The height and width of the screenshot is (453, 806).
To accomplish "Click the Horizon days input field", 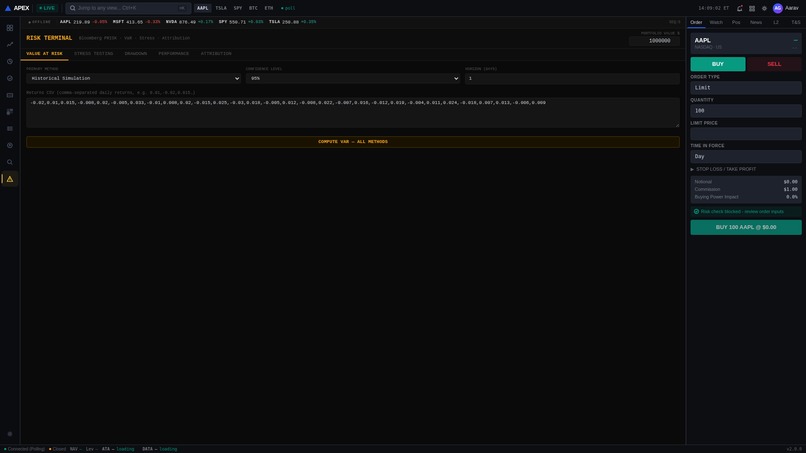I will pyautogui.click(x=572, y=78).
